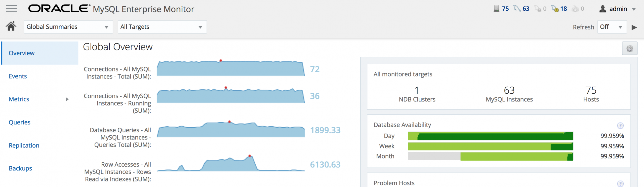Click the Global Overview heading
644x187 pixels.
(x=118, y=47)
